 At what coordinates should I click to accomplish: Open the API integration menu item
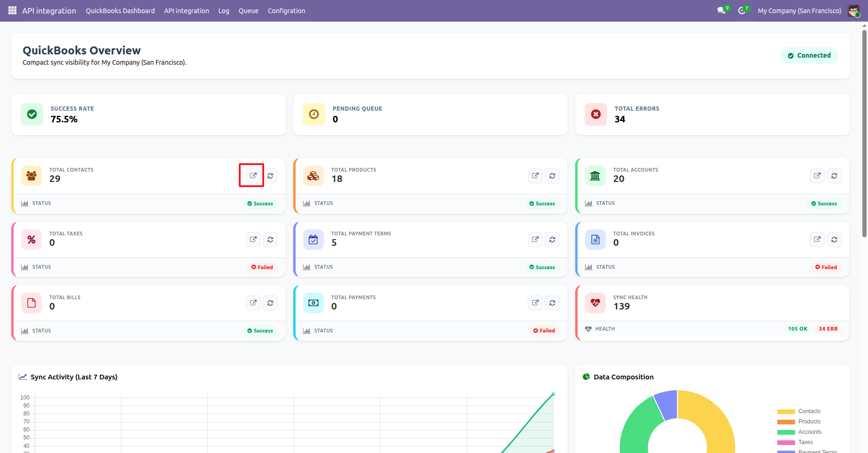tap(186, 11)
